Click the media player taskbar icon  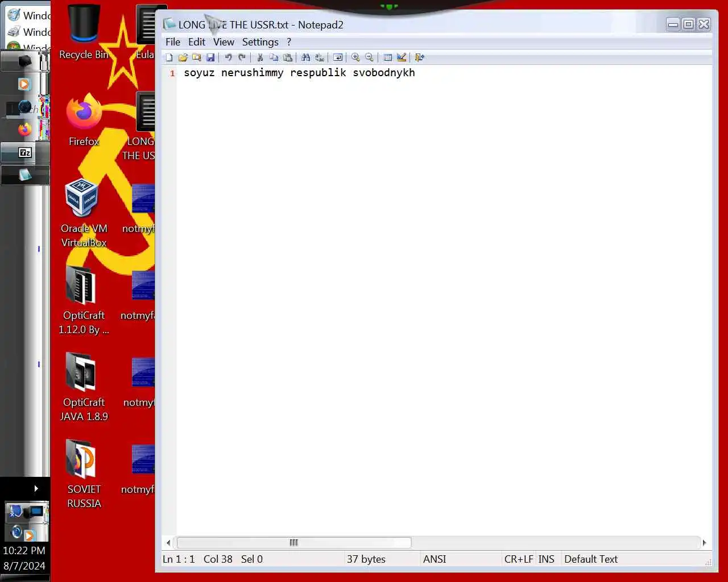(24, 84)
